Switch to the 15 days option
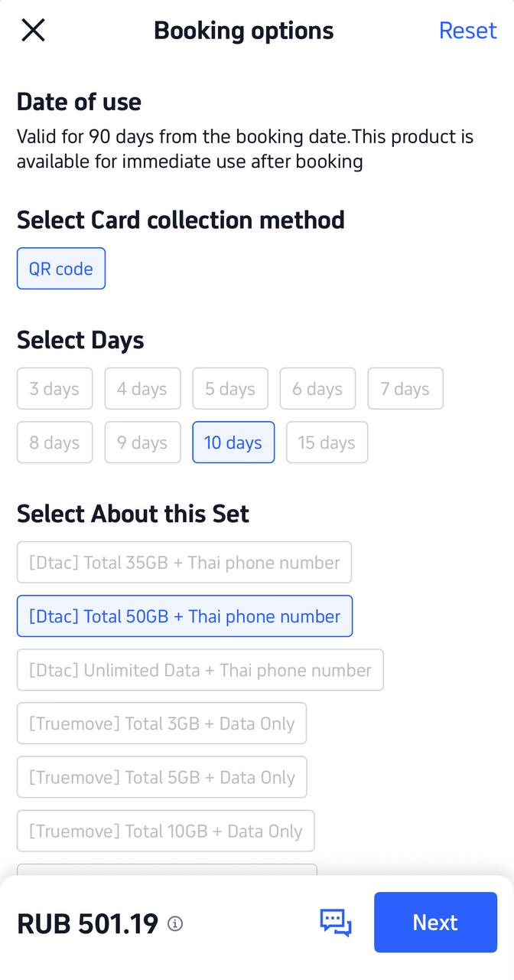This screenshot has width=514, height=980. (x=327, y=443)
